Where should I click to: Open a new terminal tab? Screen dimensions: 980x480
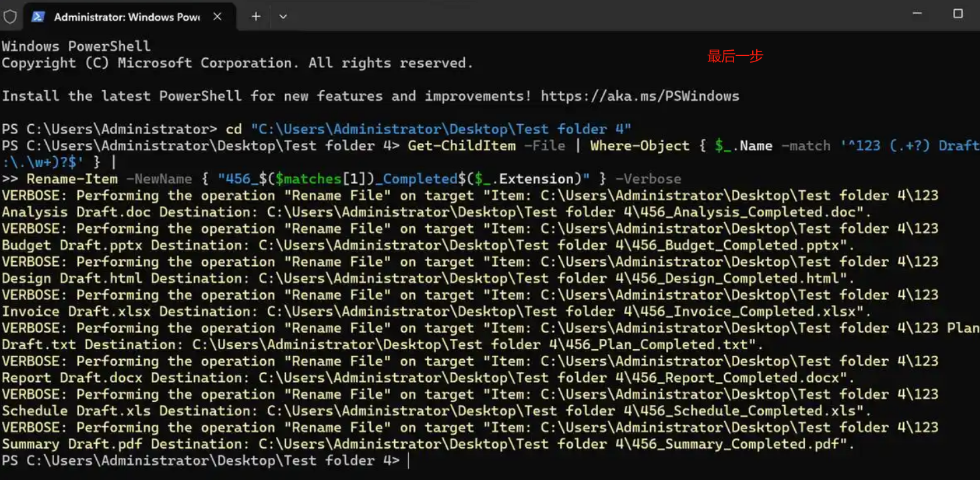(256, 17)
